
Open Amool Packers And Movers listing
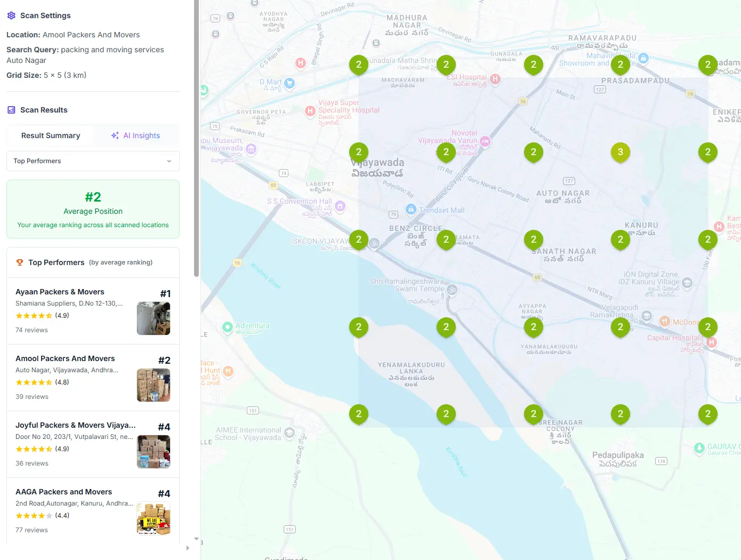pos(93,378)
